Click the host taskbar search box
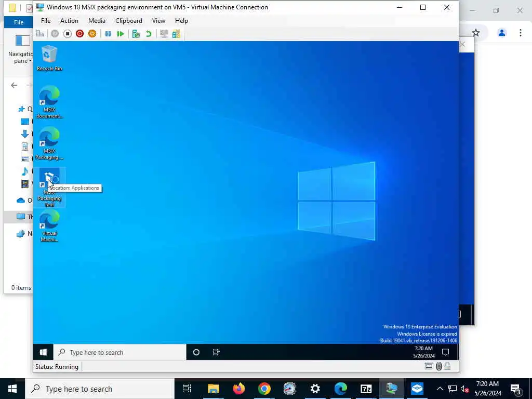The height and width of the screenshot is (399, 532). [x=100, y=389]
